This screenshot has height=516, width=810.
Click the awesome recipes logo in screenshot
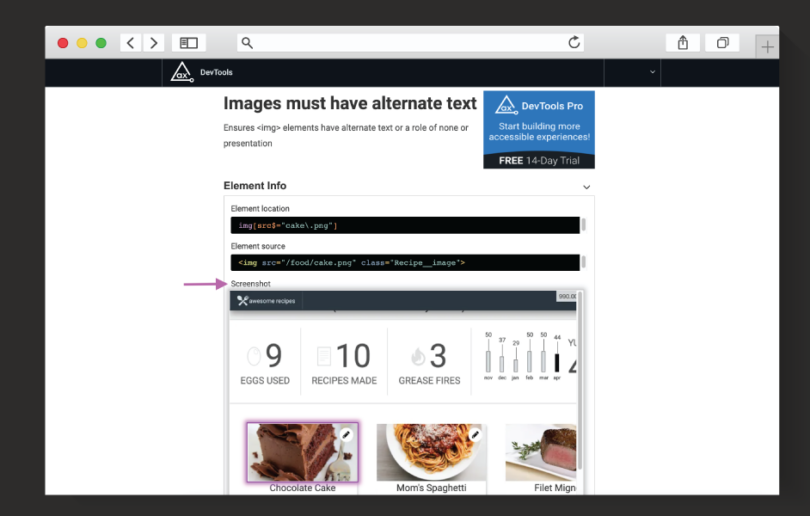[266, 301]
